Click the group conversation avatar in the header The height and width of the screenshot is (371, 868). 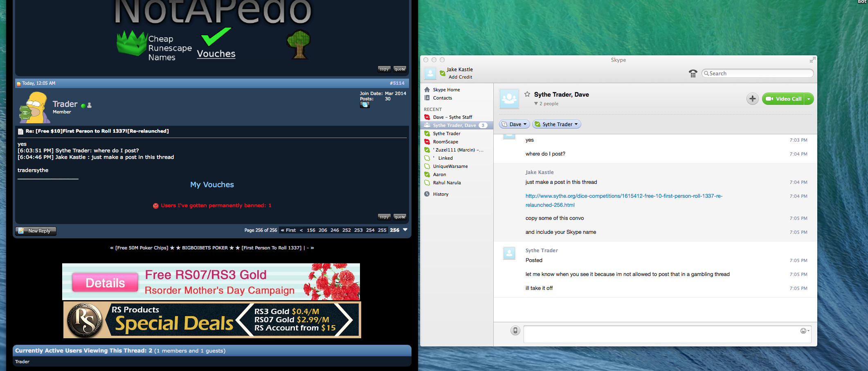point(509,99)
